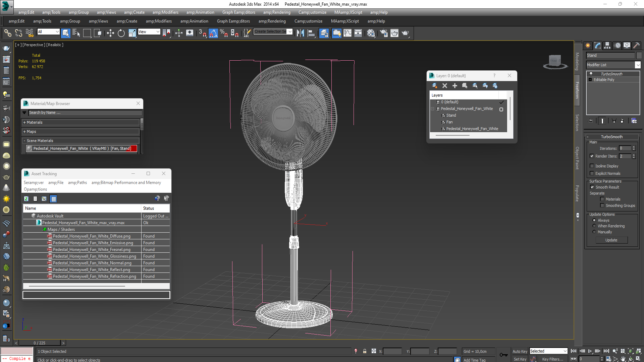Select Manually update option
Viewport: 644px width, 362px height.
pyautogui.click(x=594, y=232)
